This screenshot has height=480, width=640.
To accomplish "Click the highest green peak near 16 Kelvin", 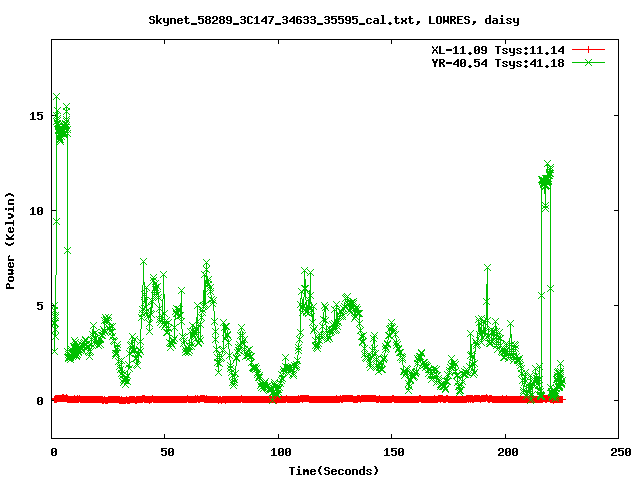I will (56, 97).
